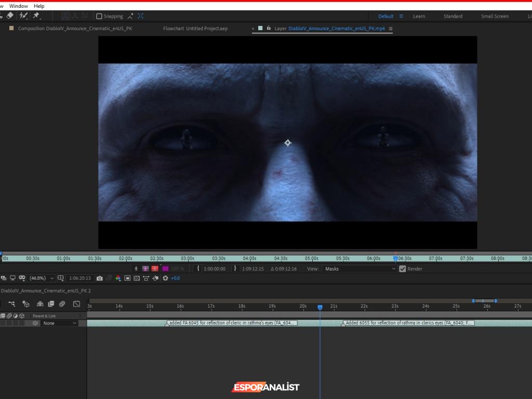Toggle the transparency grid
Image resolution: width=532 pixels, height=399 pixels.
click(137, 278)
